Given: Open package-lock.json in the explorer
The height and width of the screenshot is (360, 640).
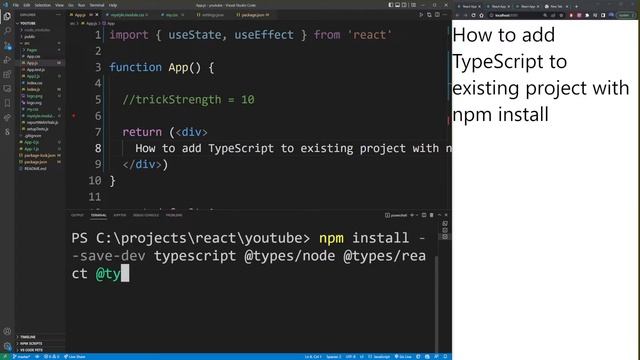Looking at the screenshot, I should pos(40,155).
